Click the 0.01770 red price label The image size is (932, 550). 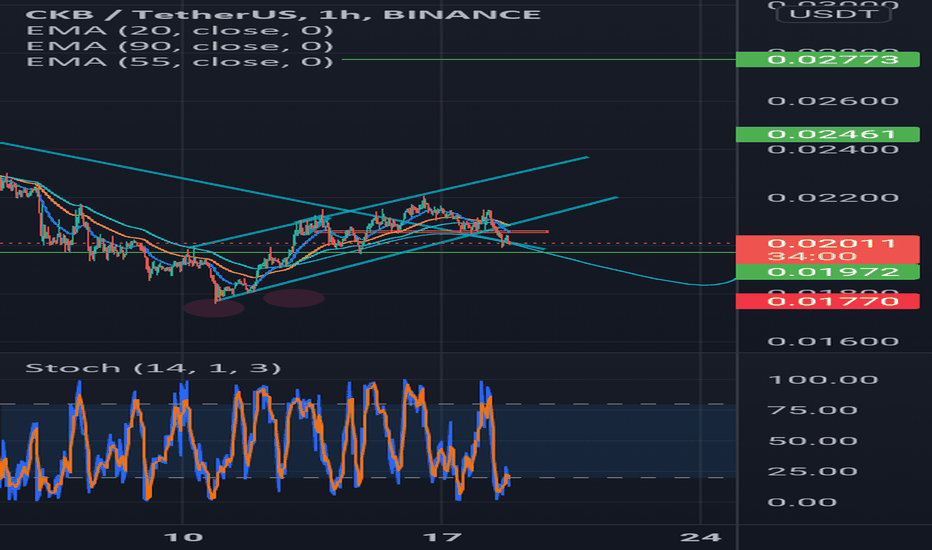point(827,301)
